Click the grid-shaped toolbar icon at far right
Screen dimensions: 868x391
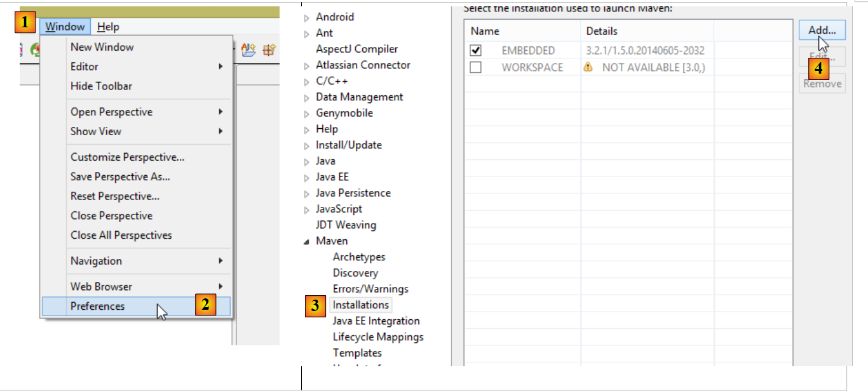[269, 50]
